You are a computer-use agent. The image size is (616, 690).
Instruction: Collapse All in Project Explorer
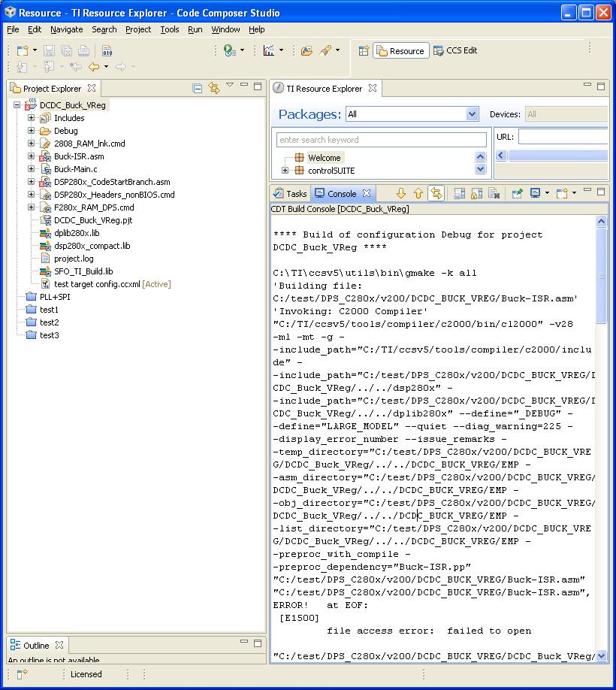198,89
